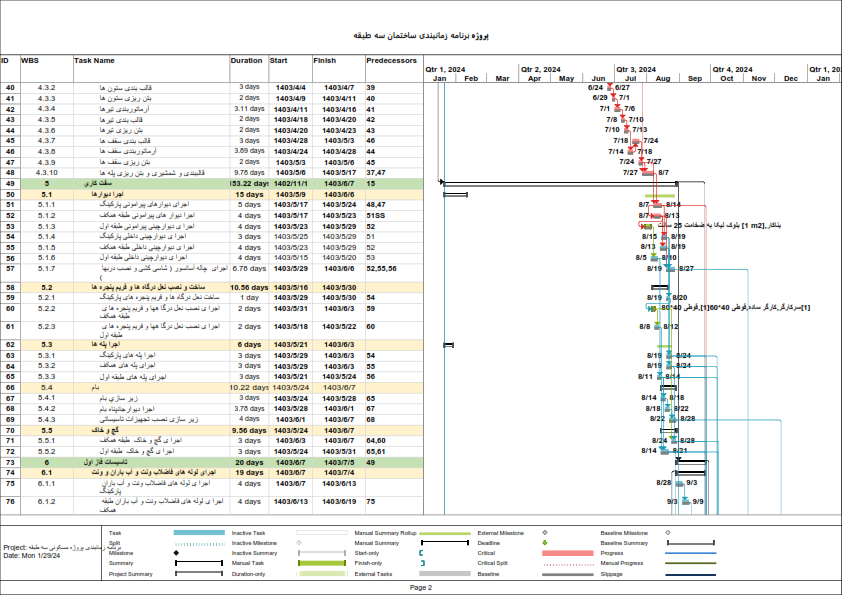Screen dimensions: 842x595
Task: Click the Baseline Milestone diamond in legend
Action: pos(666,533)
